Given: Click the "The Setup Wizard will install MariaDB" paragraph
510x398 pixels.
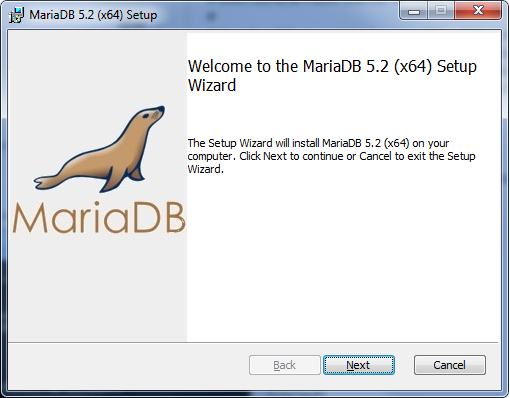Looking at the screenshot, I should coord(331,156).
